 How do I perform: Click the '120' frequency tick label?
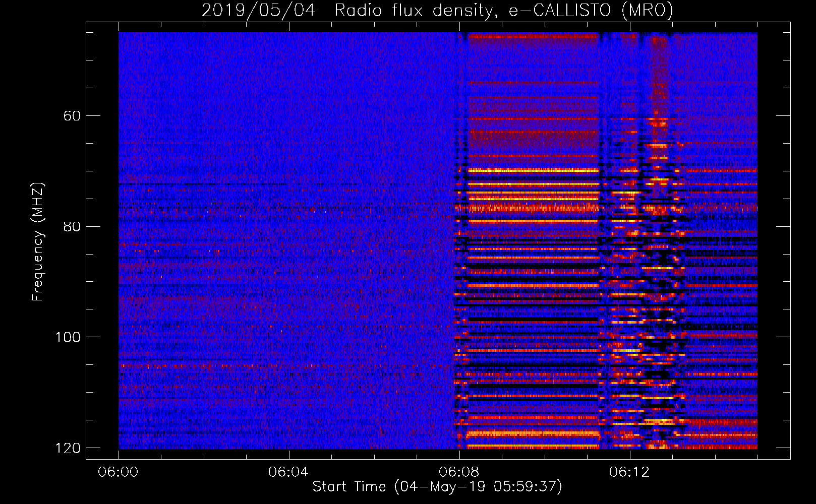(x=68, y=448)
